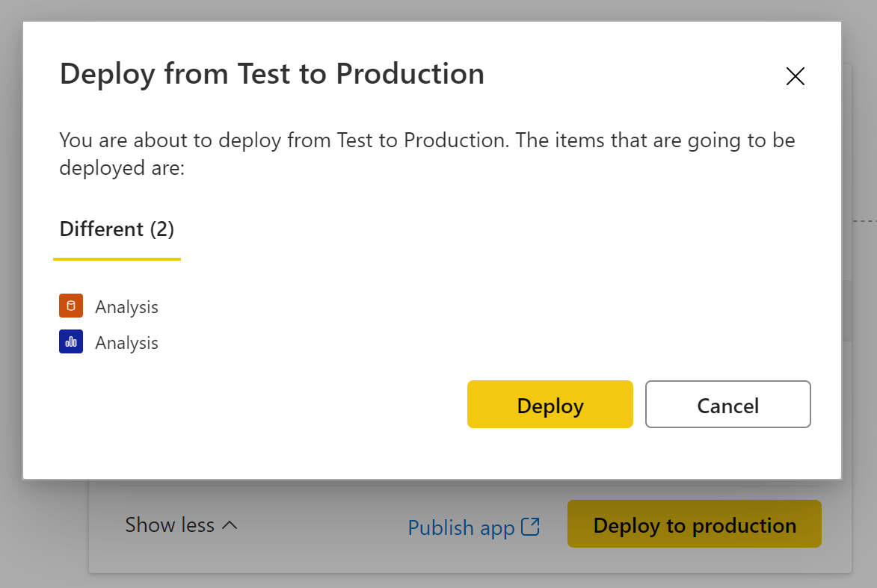Click the 'deployed are:' line of text
This screenshot has width=877, height=588.
pos(121,168)
